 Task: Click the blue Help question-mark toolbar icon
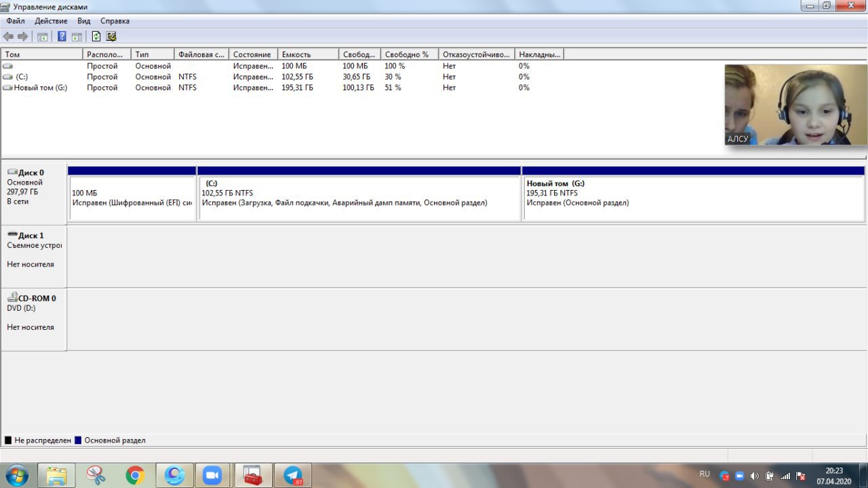click(62, 37)
